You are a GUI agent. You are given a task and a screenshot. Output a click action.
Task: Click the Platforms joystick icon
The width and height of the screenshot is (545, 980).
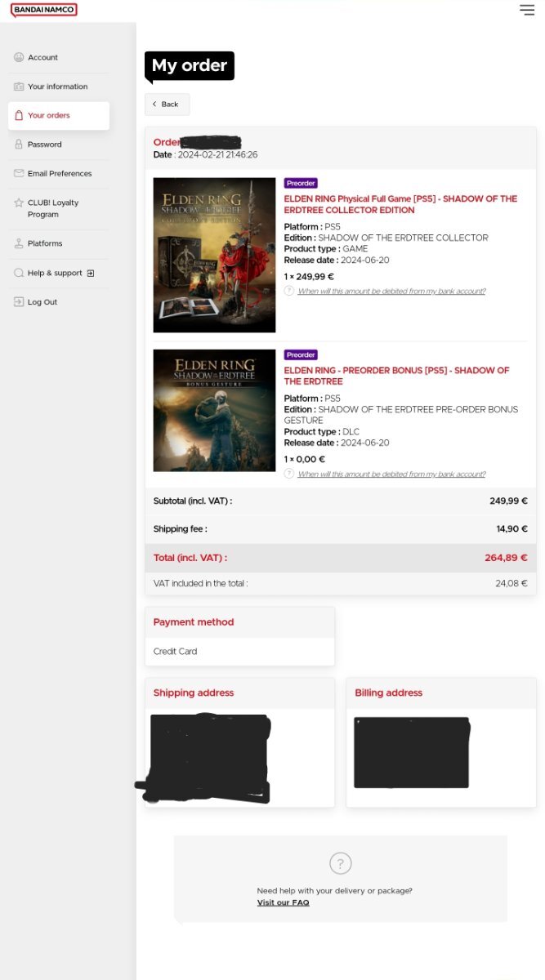19,243
